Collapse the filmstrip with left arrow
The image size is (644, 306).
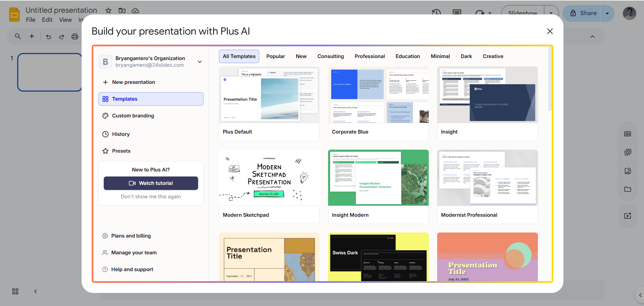point(36,291)
